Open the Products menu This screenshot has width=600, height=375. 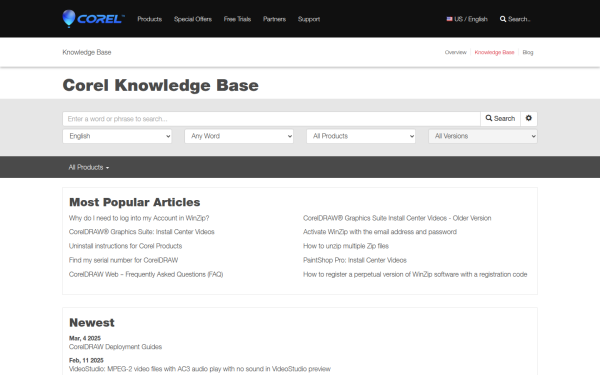tap(150, 19)
